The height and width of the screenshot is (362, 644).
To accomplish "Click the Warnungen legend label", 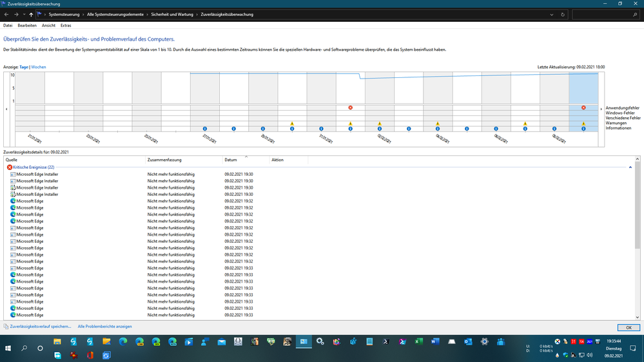I will [616, 123].
